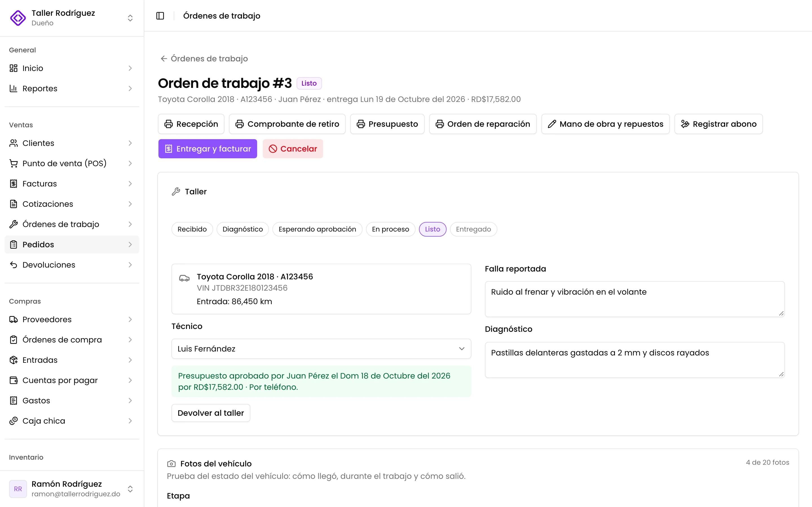Viewport: 812px width, 507px height.
Task: Click the Taller Rodríguez logo icon
Action: pyautogui.click(x=18, y=18)
